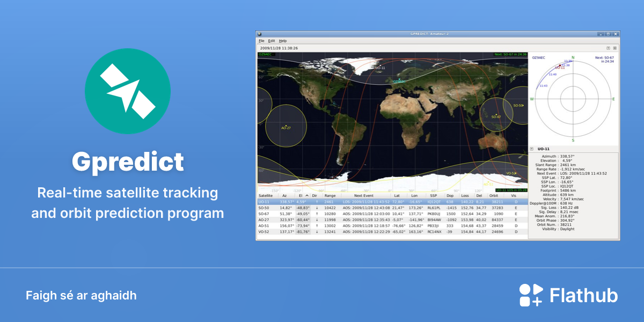Select the SO-67 row in satellite list
This screenshot has height=322, width=644.
point(392,214)
